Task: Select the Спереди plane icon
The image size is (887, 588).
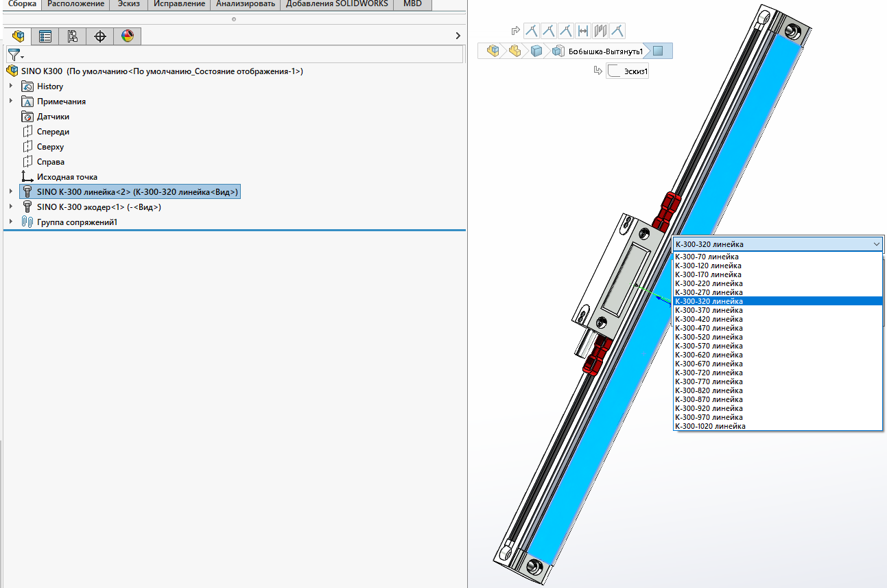Action: (x=27, y=132)
